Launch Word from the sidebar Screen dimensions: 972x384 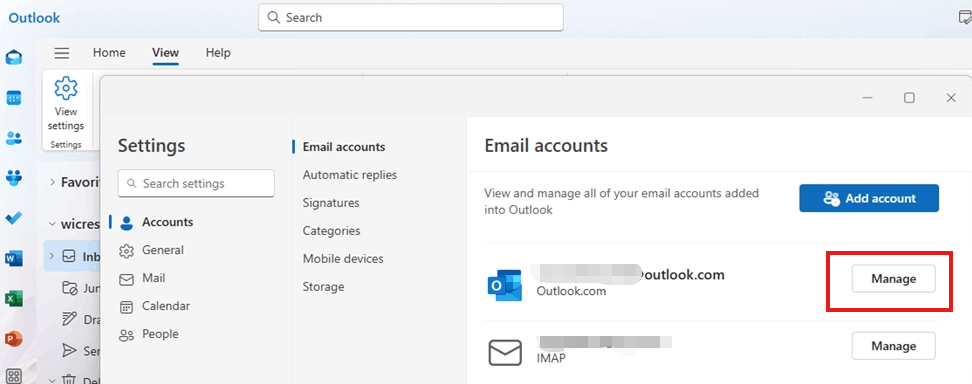coord(14,259)
